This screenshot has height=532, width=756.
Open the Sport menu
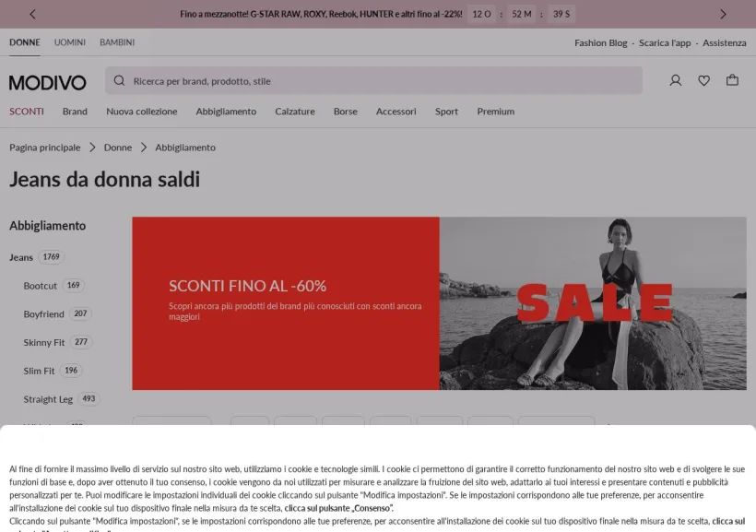[x=446, y=112]
